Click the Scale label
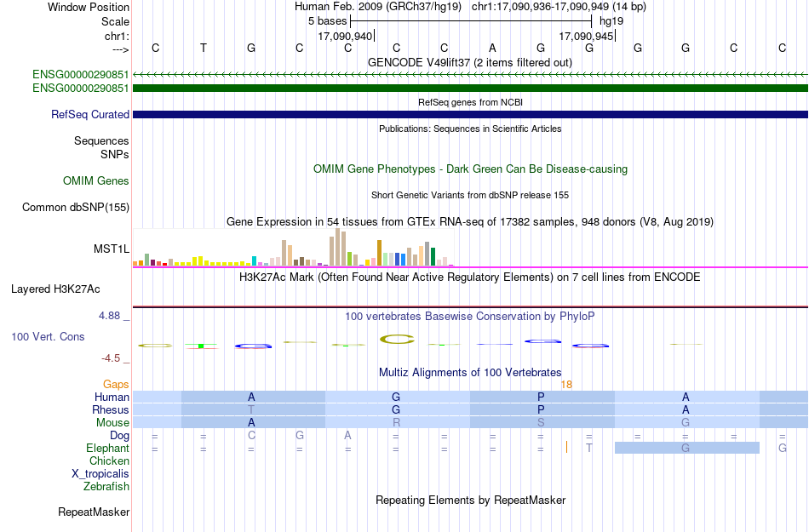Screen dimensions: 809x532 [115, 21]
